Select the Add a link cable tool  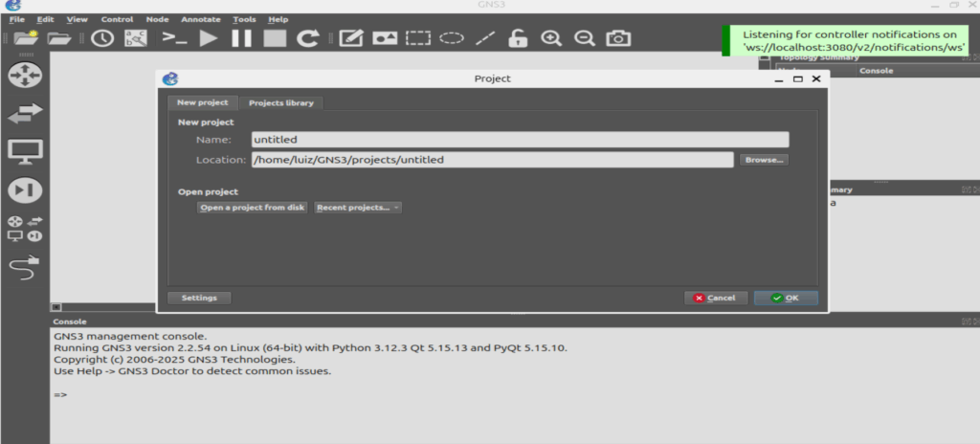(x=25, y=267)
